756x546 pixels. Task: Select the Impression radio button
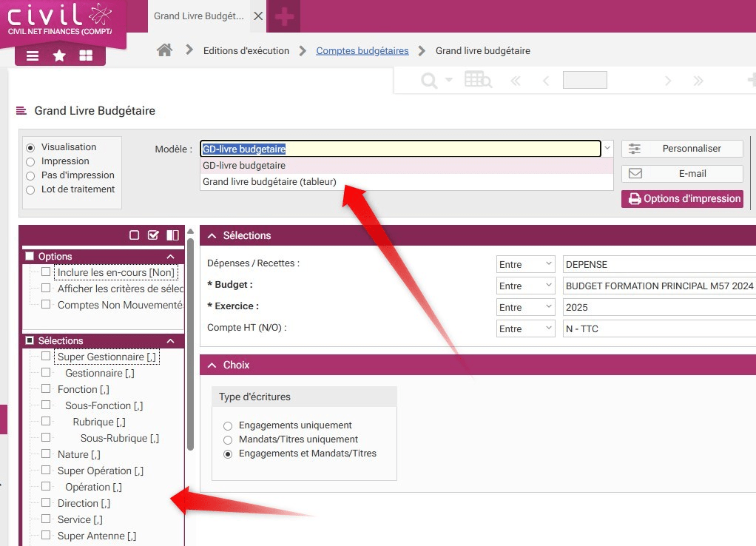click(30, 161)
